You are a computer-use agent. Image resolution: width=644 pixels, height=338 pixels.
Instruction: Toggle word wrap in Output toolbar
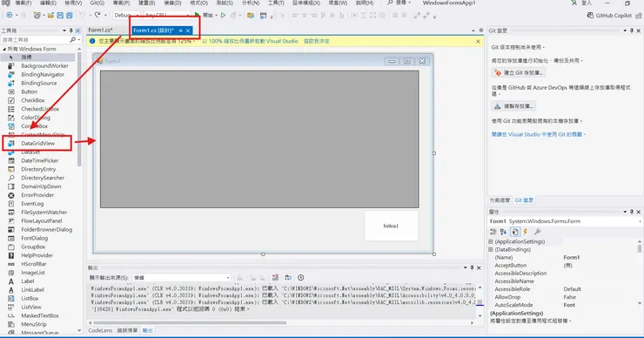[288, 278]
